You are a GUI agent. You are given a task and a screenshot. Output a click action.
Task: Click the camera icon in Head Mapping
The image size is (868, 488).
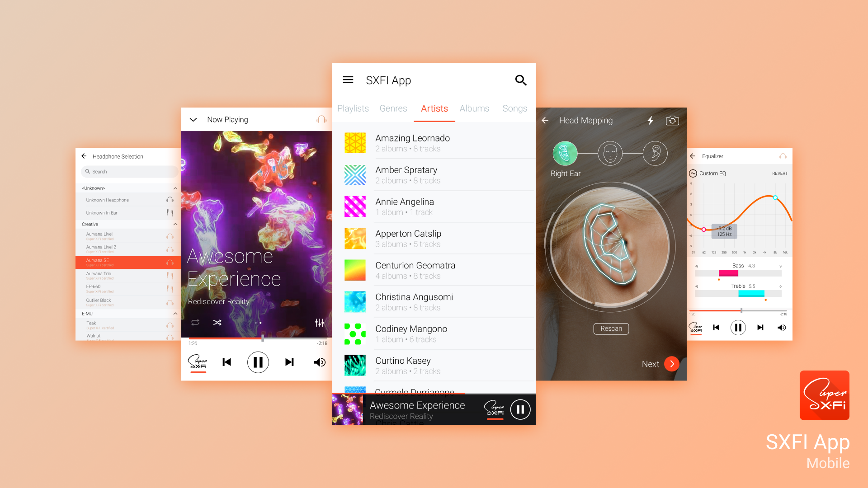pyautogui.click(x=672, y=120)
